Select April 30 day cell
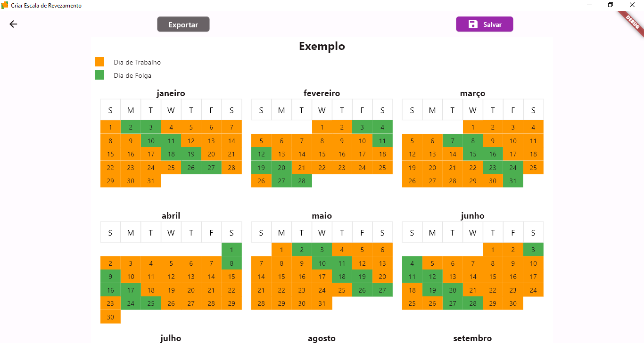This screenshot has height=343, width=644. pos(110,317)
